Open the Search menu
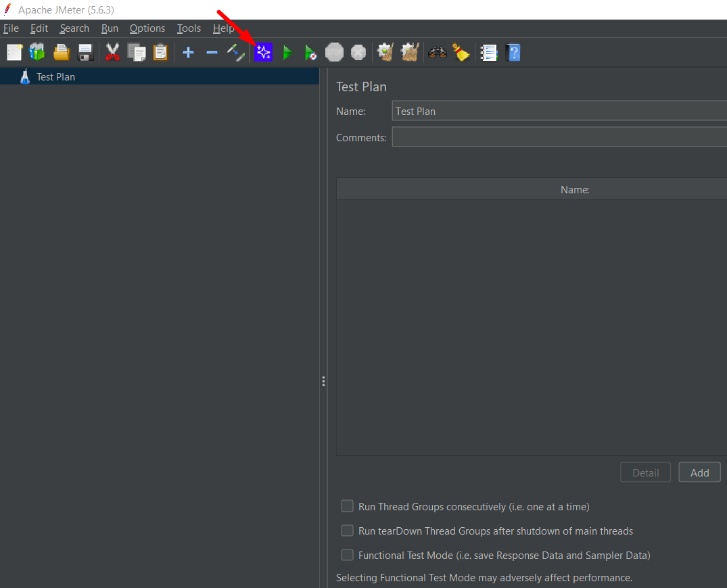The height and width of the screenshot is (588, 727). pyautogui.click(x=74, y=28)
